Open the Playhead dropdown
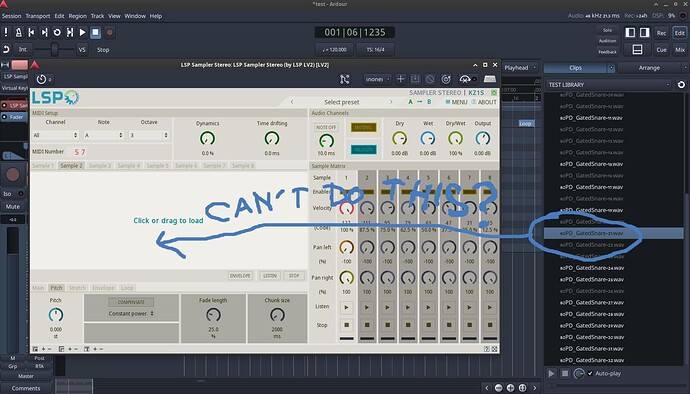The image size is (690, 394). pyautogui.click(x=520, y=68)
